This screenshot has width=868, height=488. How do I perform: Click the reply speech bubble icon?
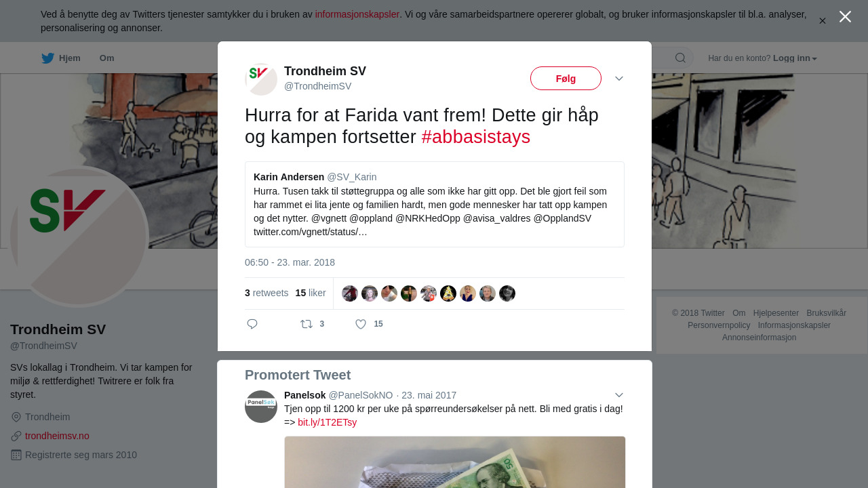click(x=252, y=324)
